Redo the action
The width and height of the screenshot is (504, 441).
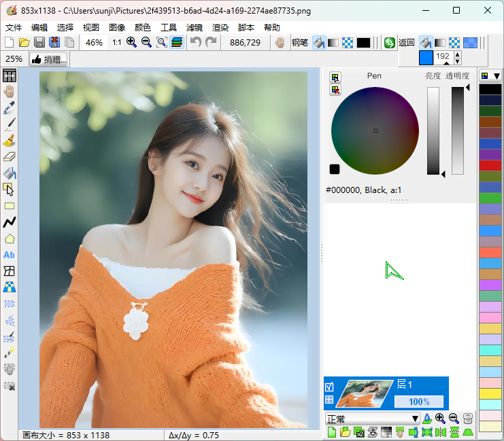[x=211, y=42]
